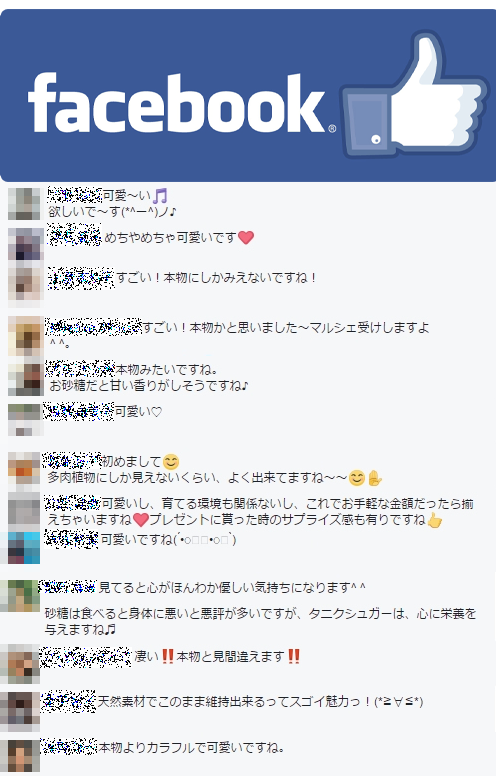Click the raised hand emoji
The image size is (496, 781).
pos(374,478)
